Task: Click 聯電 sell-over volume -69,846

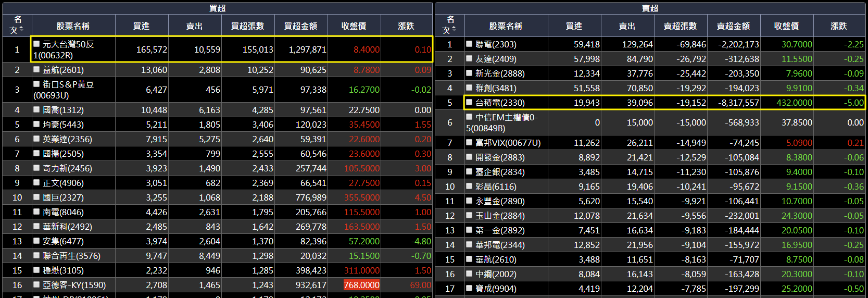Action: tap(691, 44)
